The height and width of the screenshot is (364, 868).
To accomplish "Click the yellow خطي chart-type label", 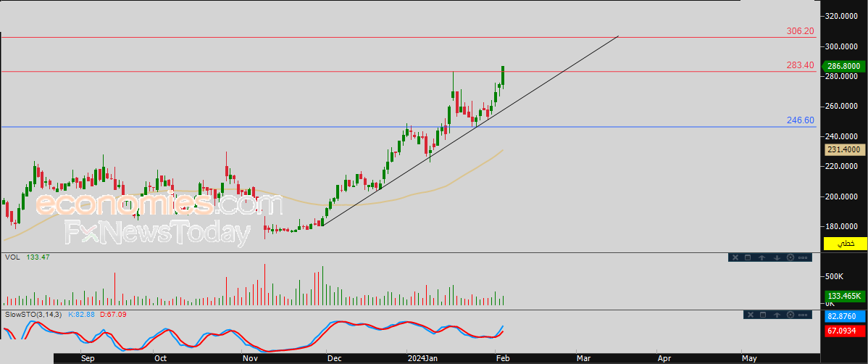I will click(x=846, y=243).
